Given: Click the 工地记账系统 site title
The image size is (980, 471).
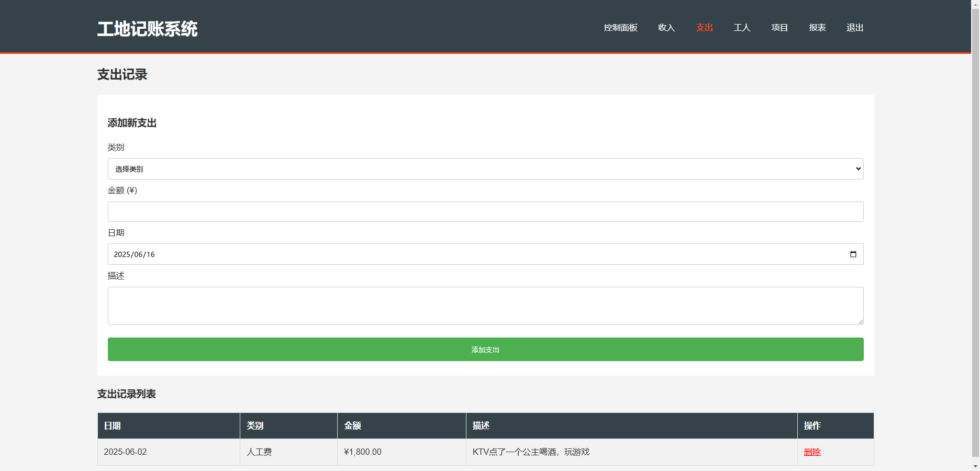Looking at the screenshot, I should pyautogui.click(x=147, y=29).
